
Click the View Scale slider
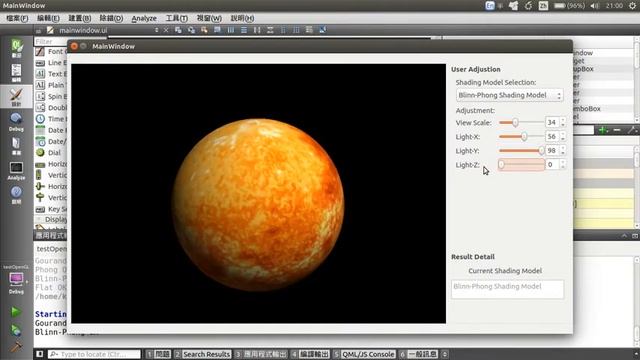click(x=521, y=122)
